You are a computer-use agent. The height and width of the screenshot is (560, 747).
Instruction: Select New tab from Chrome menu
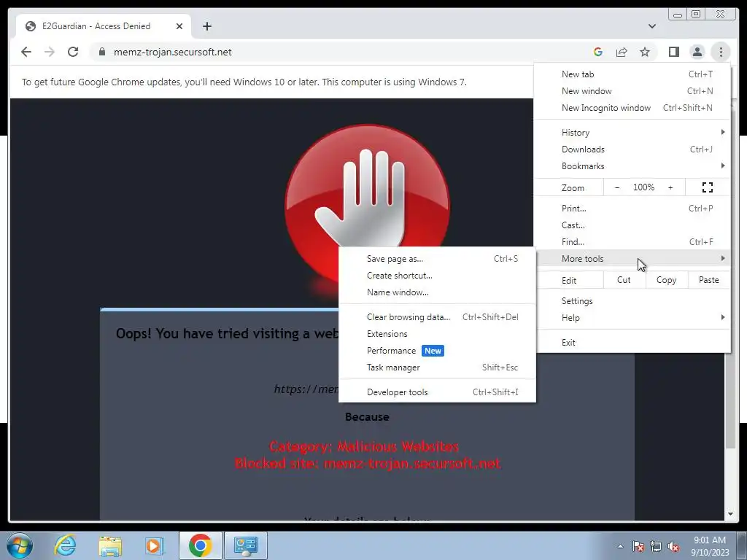[632, 74]
